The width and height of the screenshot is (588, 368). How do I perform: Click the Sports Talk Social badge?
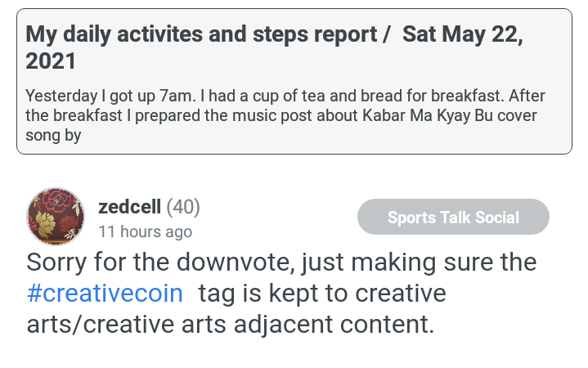point(453,217)
